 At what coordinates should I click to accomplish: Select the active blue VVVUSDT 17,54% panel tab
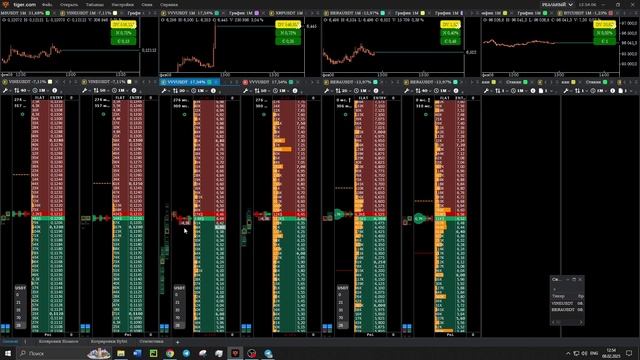click(189, 82)
